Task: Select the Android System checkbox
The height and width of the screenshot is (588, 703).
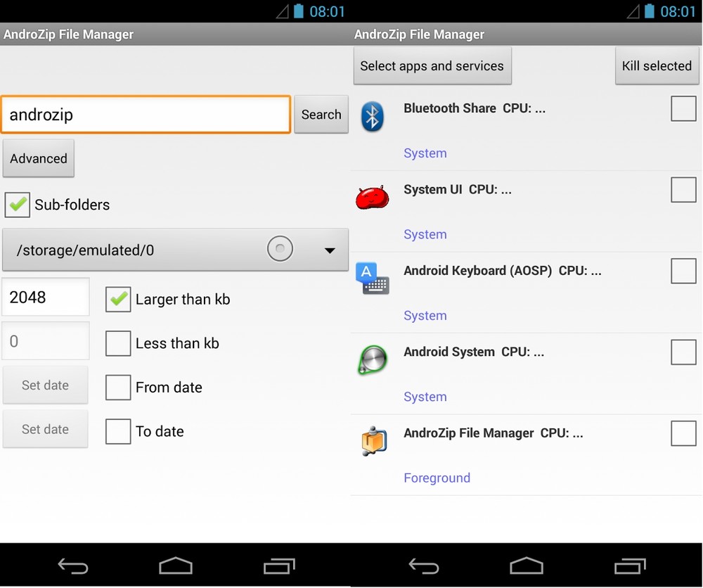Action: pos(683,352)
